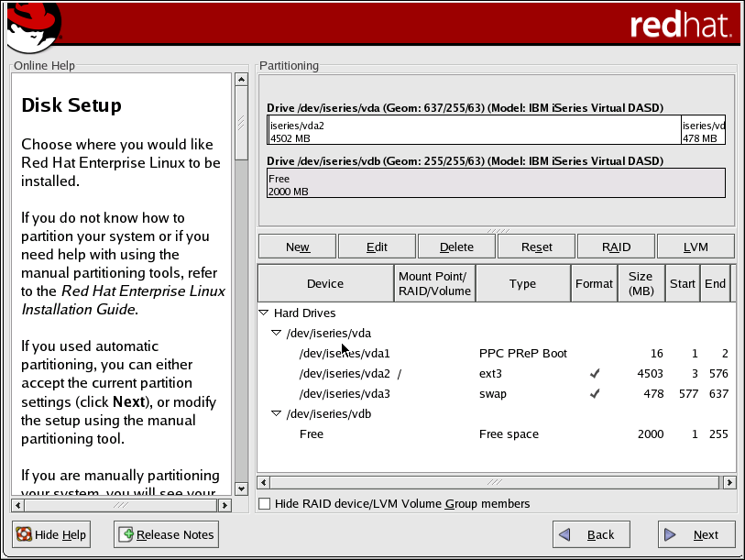
Task: Click the Hide Help lifebuoy icon
Action: pyautogui.click(x=24, y=534)
